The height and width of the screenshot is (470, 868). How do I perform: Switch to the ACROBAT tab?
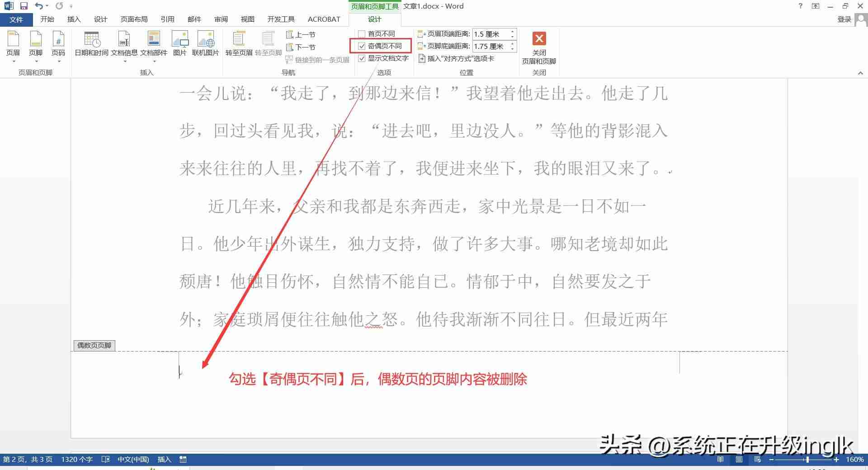click(x=324, y=19)
